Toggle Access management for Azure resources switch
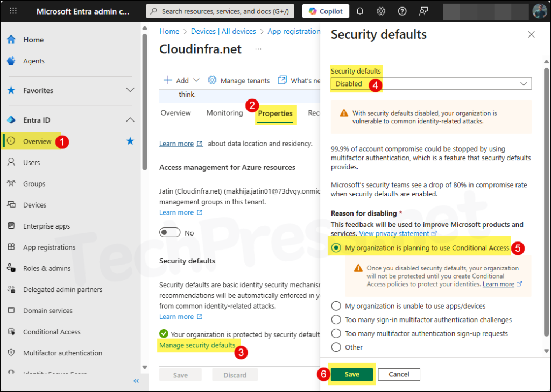 pos(169,233)
